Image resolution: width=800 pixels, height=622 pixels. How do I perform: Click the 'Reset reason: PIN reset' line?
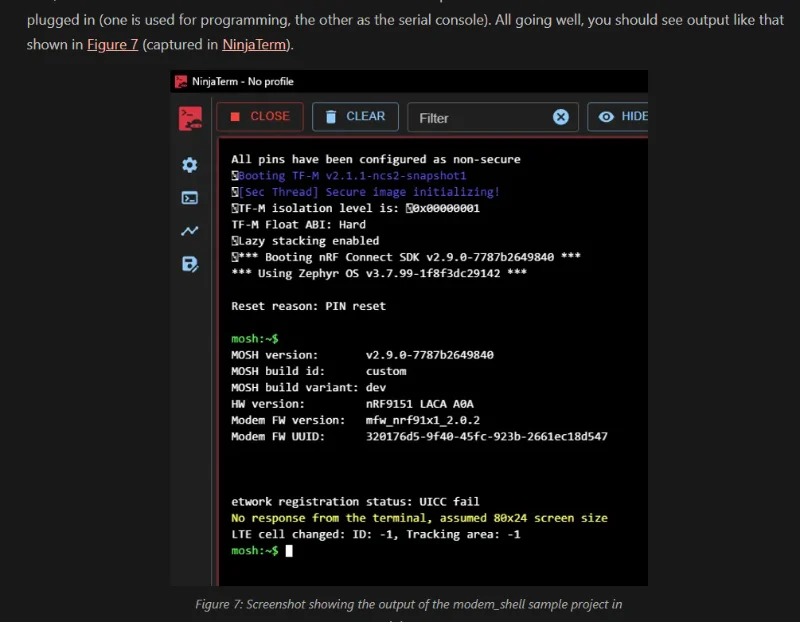[x=308, y=306]
